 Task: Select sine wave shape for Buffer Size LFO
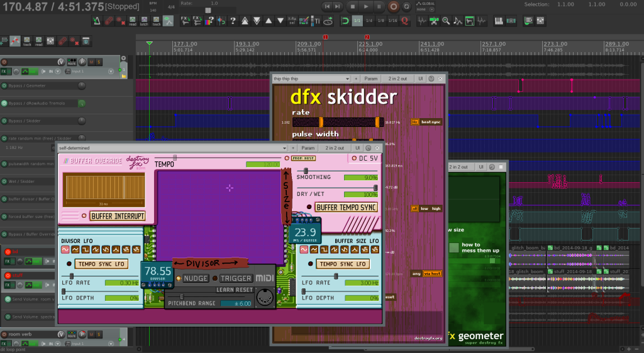tap(304, 250)
